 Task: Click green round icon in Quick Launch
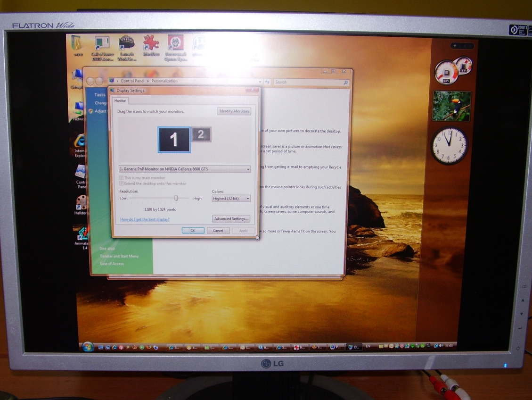click(141, 347)
